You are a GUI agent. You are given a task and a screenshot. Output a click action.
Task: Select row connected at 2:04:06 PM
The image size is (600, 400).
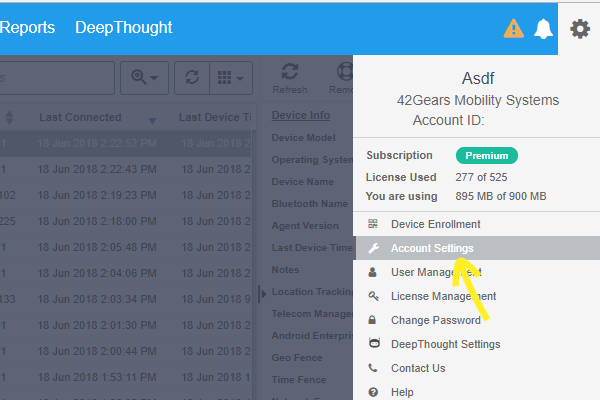point(126,273)
